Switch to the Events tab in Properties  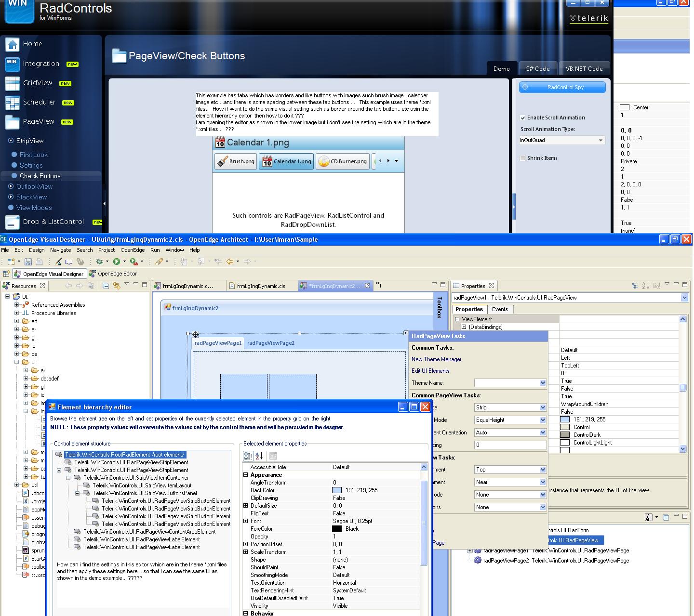[500, 309]
